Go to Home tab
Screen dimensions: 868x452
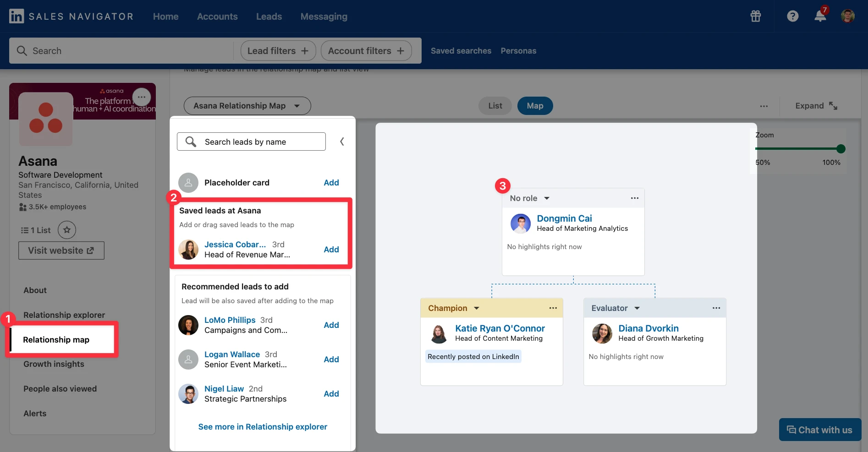[165, 16]
